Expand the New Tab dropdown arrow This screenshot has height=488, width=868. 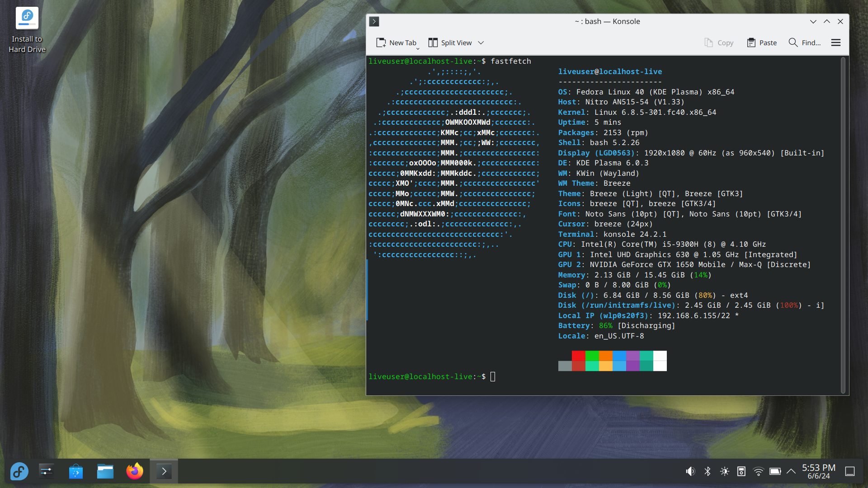(418, 48)
